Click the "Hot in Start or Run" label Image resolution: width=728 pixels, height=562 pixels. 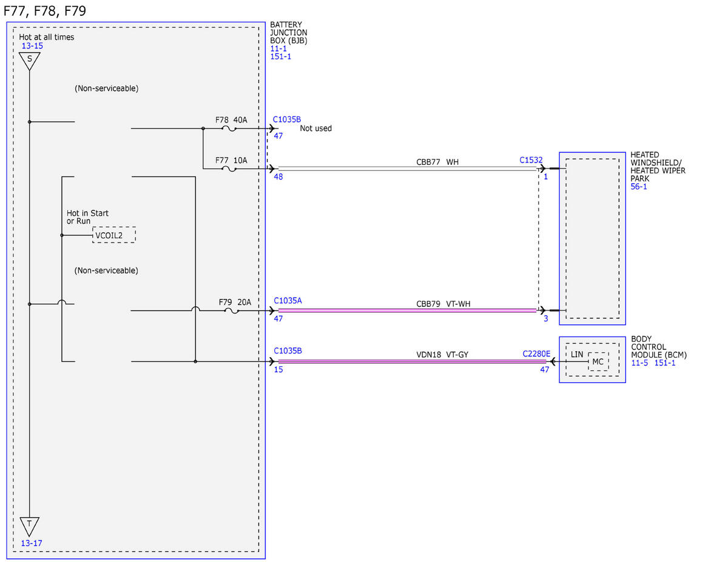tap(88, 217)
